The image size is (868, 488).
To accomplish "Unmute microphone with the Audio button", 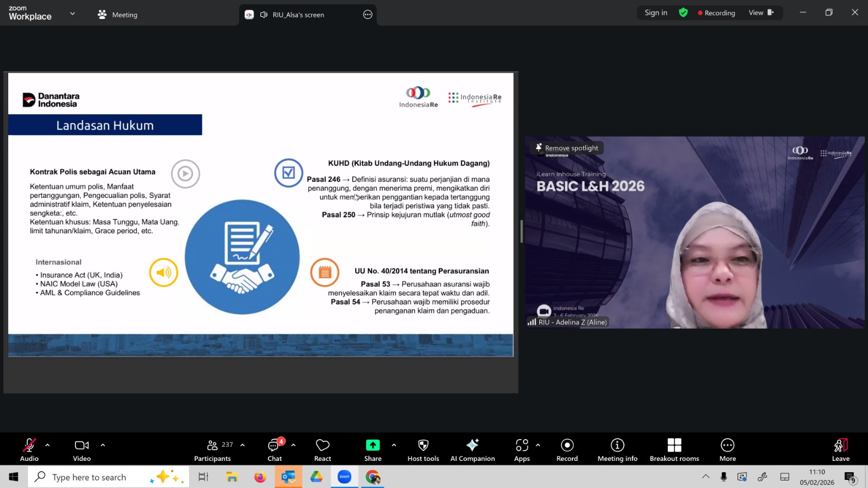I will point(29,450).
